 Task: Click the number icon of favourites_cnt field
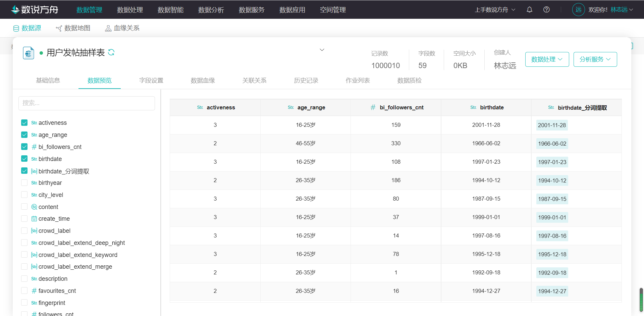(x=34, y=291)
